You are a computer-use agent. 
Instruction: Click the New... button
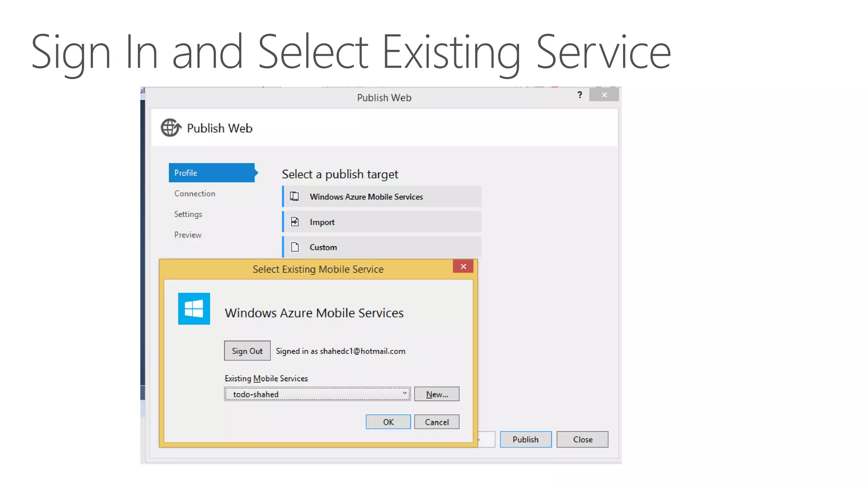[437, 394]
